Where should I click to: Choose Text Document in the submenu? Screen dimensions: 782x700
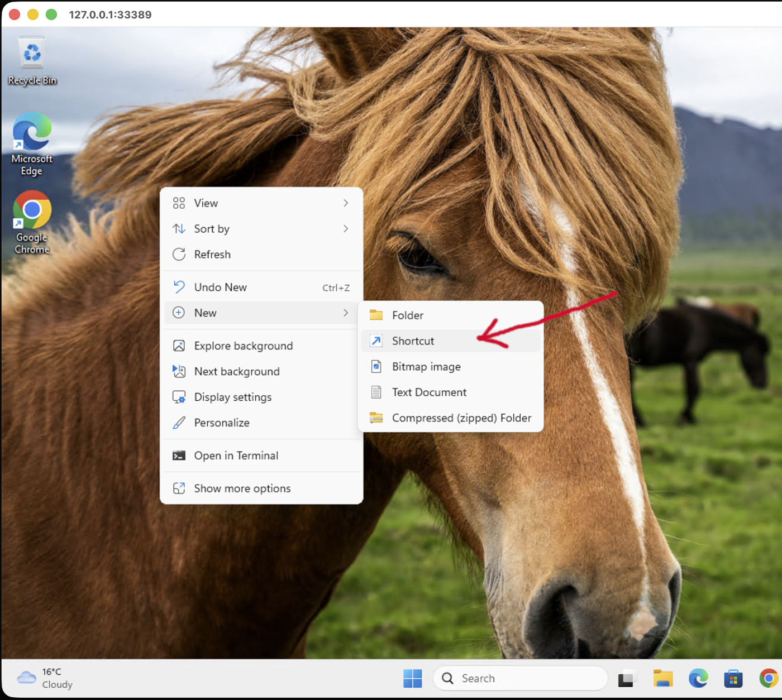click(x=451, y=392)
